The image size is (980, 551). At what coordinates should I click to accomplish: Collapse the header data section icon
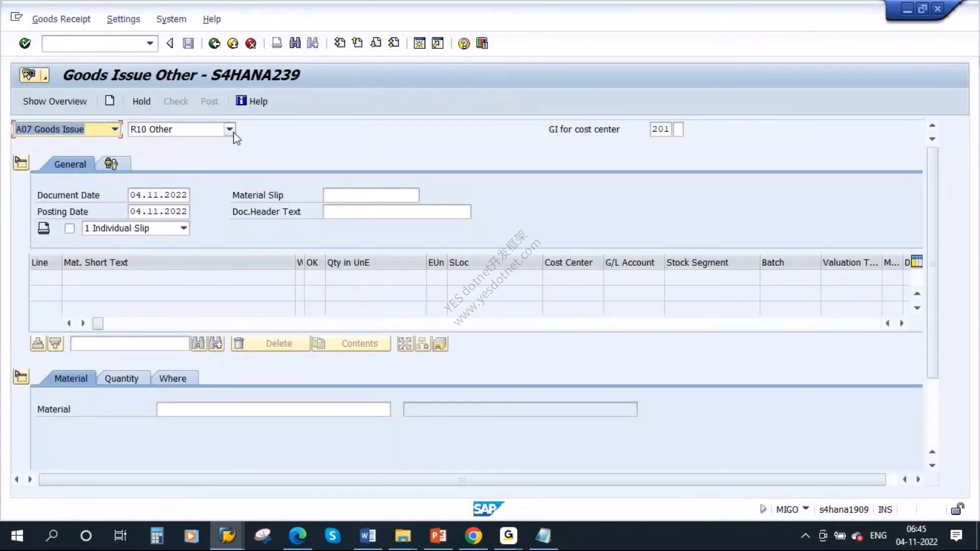(21, 163)
